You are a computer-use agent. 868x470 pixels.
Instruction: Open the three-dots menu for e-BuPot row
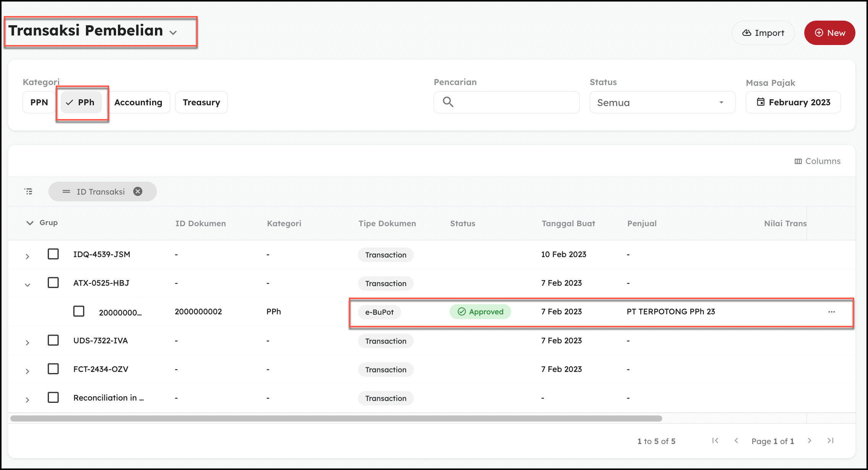pos(831,312)
